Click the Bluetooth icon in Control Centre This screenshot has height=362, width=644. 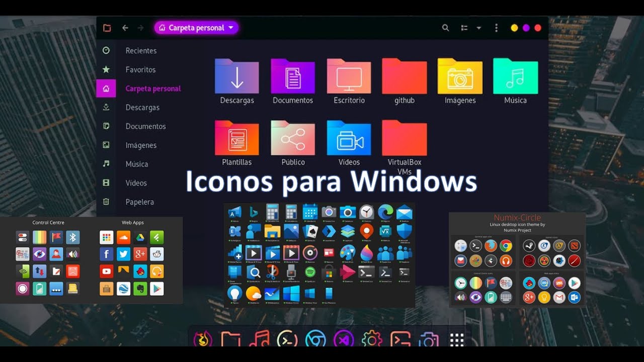(x=73, y=237)
